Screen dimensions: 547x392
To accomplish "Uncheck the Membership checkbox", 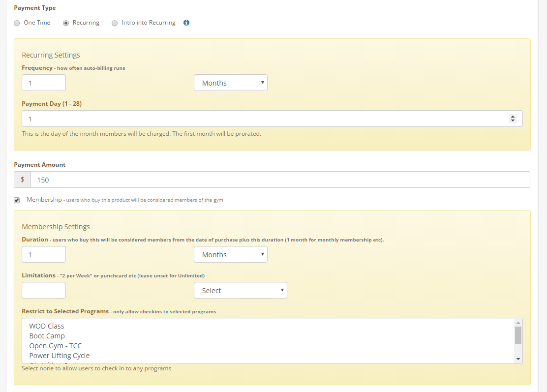I will [x=17, y=200].
